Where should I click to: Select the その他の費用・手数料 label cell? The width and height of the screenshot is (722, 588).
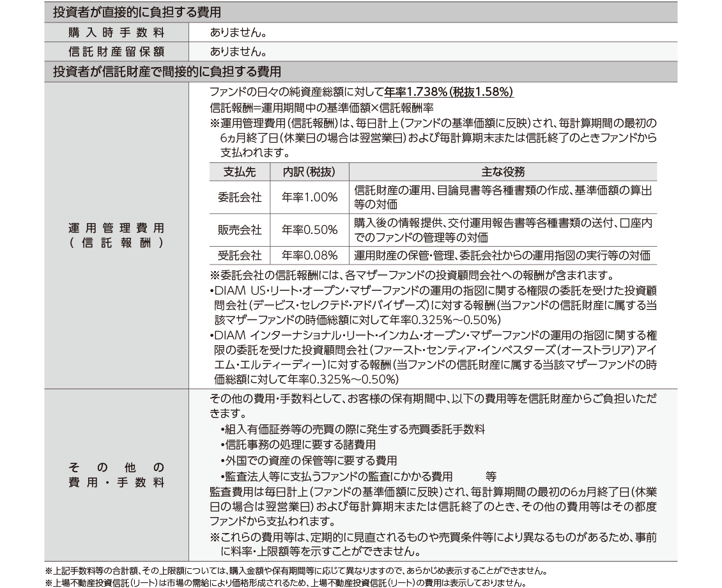coord(116,475)
